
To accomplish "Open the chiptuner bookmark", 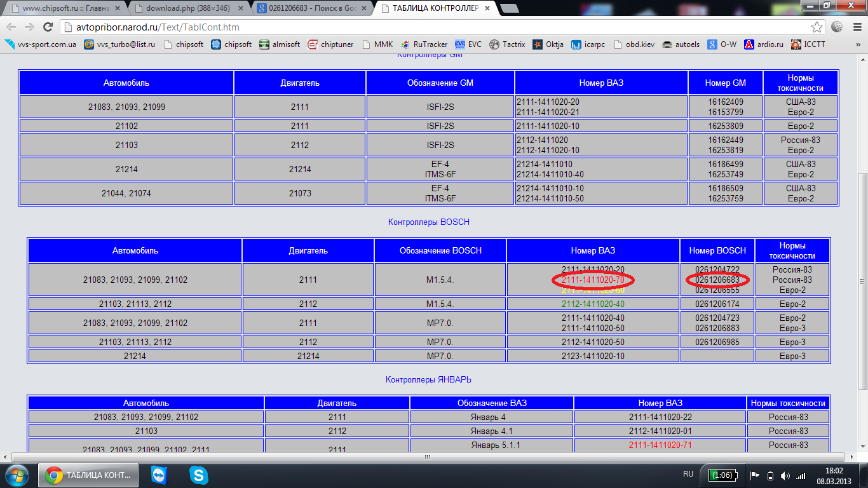I will [x=332, y=44].
